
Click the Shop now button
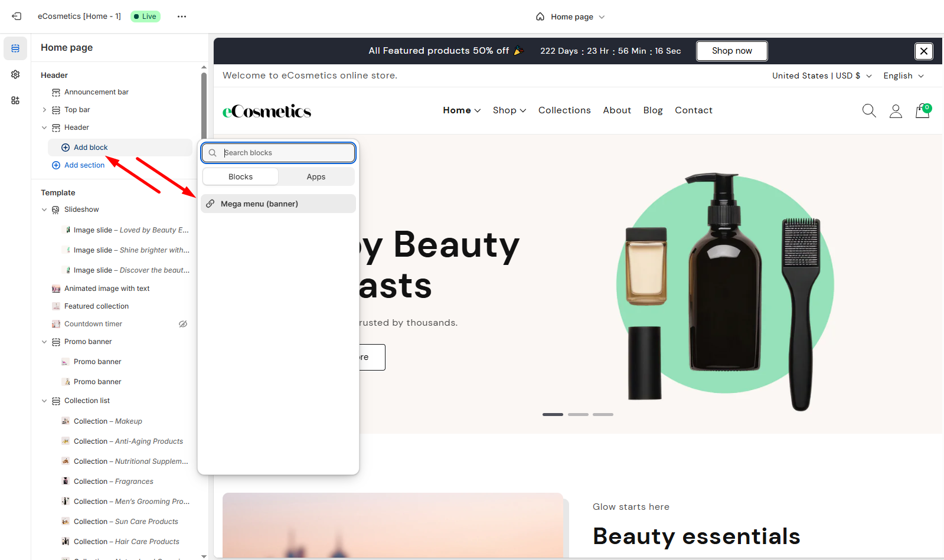732,51
